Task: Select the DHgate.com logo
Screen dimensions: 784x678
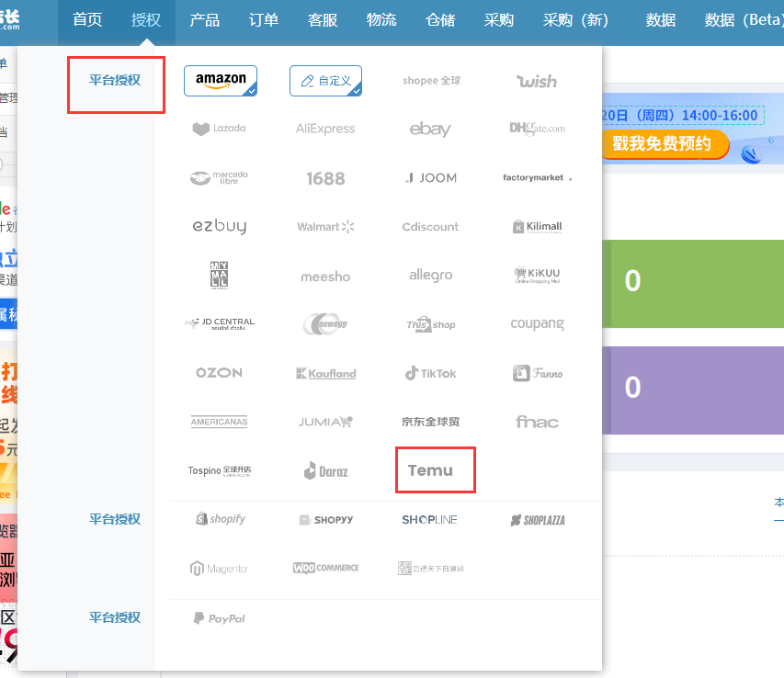Action: (x=537, y=129)
